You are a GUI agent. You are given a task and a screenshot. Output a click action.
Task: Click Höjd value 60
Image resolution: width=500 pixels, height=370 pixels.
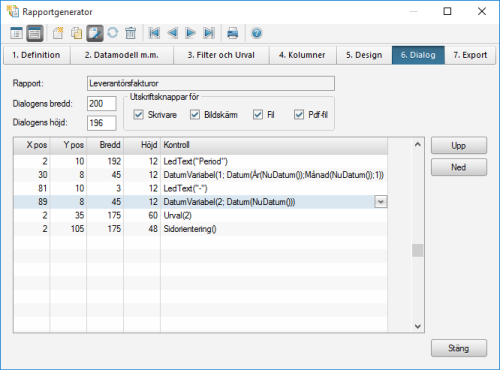153,215
